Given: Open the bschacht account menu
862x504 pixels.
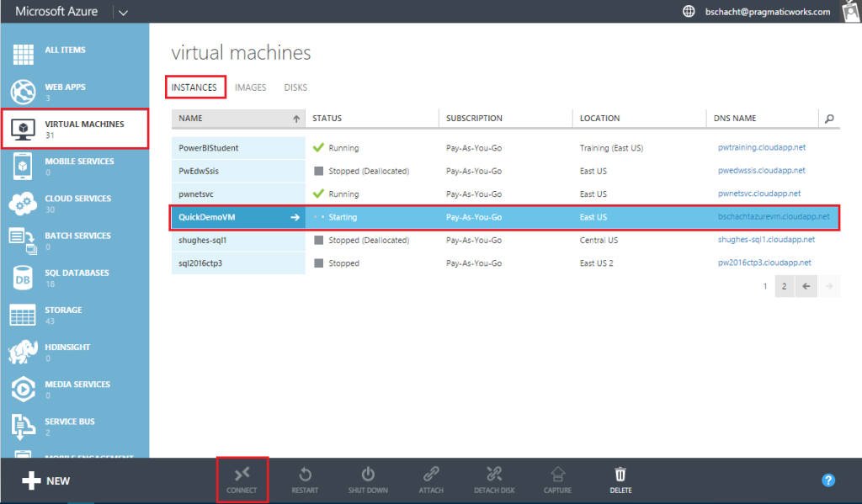Looking at the screenshot, I should click(768, 12).
